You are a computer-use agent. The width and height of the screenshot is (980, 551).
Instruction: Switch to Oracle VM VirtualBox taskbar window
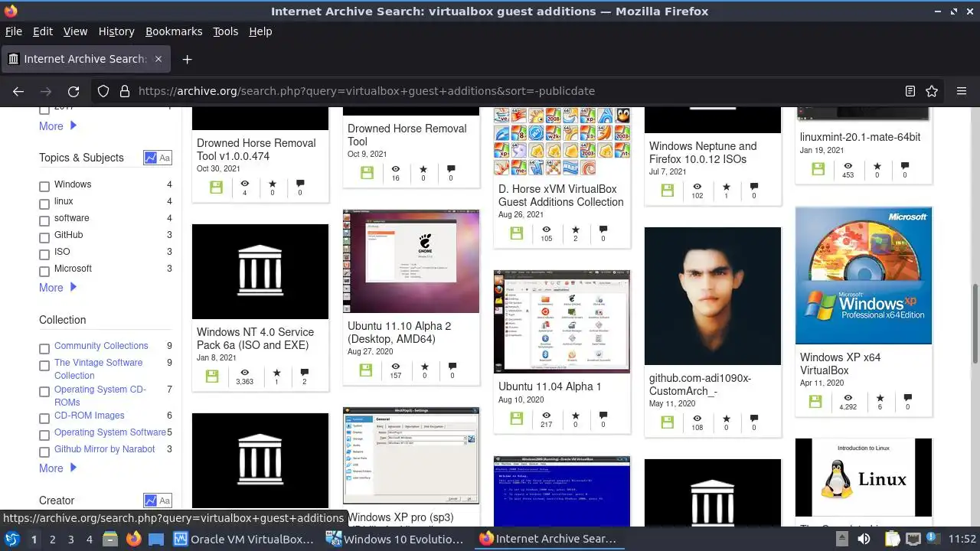[x=244, y=539]
